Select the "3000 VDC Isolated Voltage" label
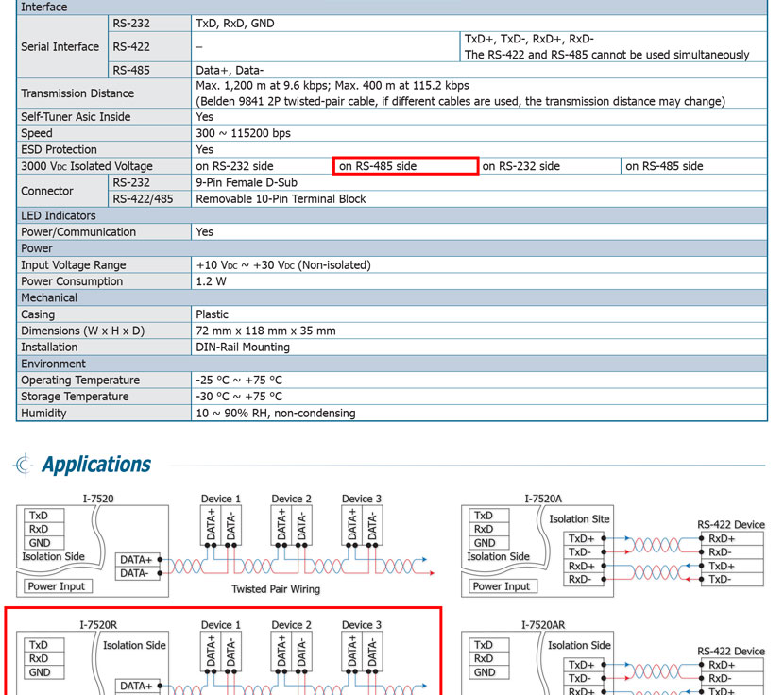Image resolution: width=784 pixels, height=695 pixels. click(87, 166)
